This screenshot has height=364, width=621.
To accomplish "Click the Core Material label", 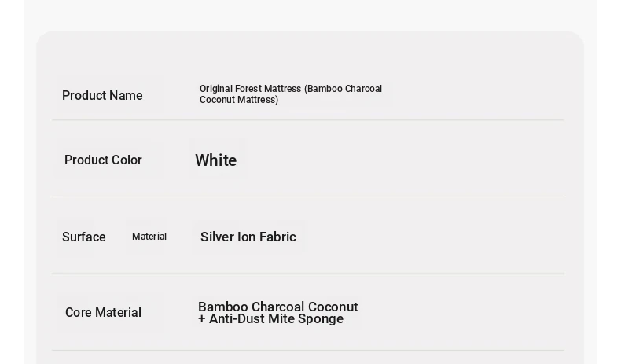I will (103, 313).
